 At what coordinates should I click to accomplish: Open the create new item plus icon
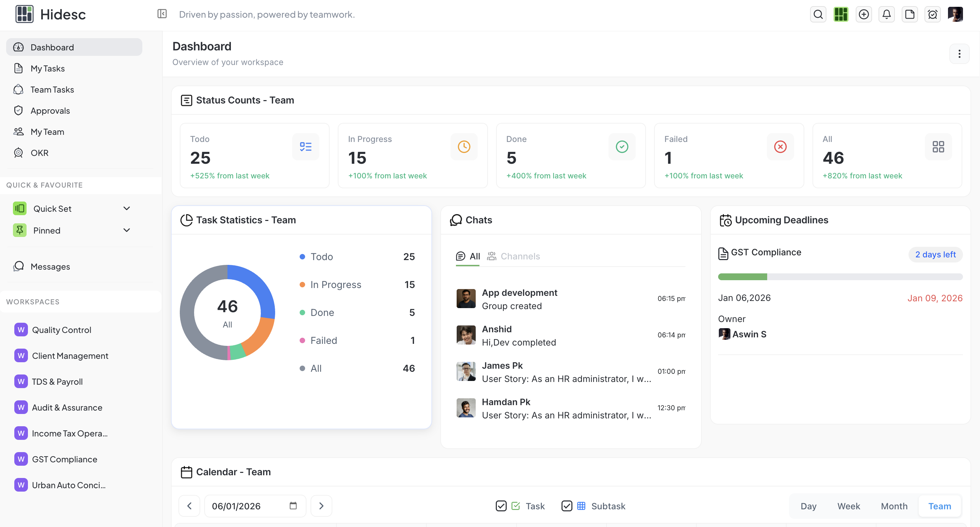(864, 14)
